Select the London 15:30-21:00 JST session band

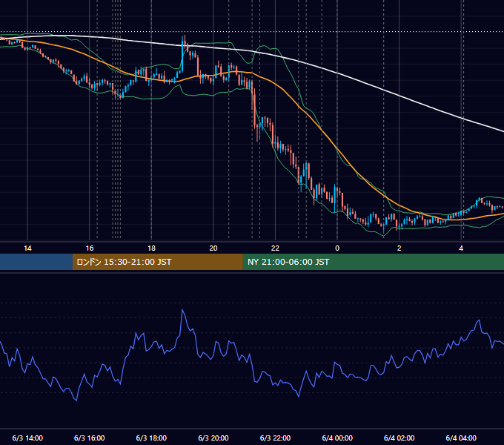(x=157, y=262)
